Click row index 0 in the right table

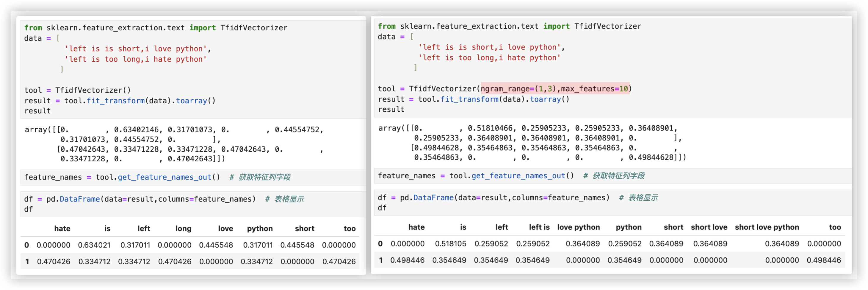380,244
